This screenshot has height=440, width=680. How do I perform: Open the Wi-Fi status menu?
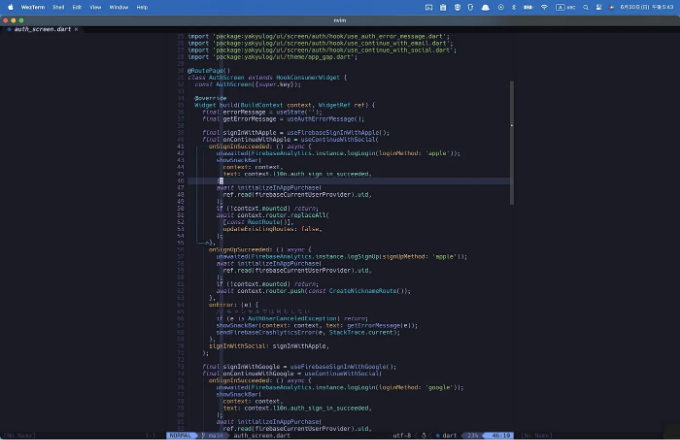pyautogui.click(x=544, y=7)
